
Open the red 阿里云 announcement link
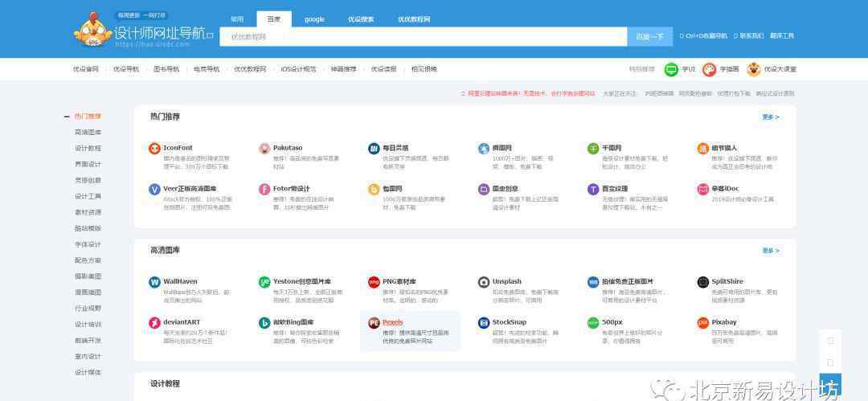(528, 93)
